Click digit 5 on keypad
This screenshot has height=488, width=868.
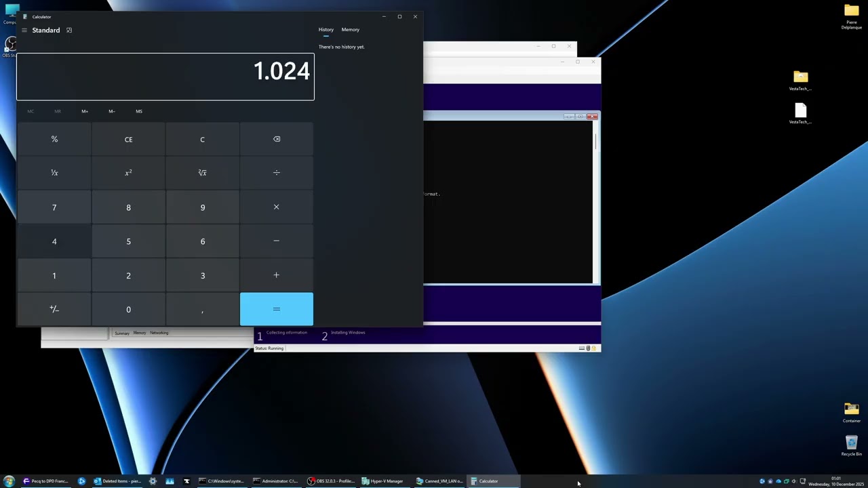[128, 241]
